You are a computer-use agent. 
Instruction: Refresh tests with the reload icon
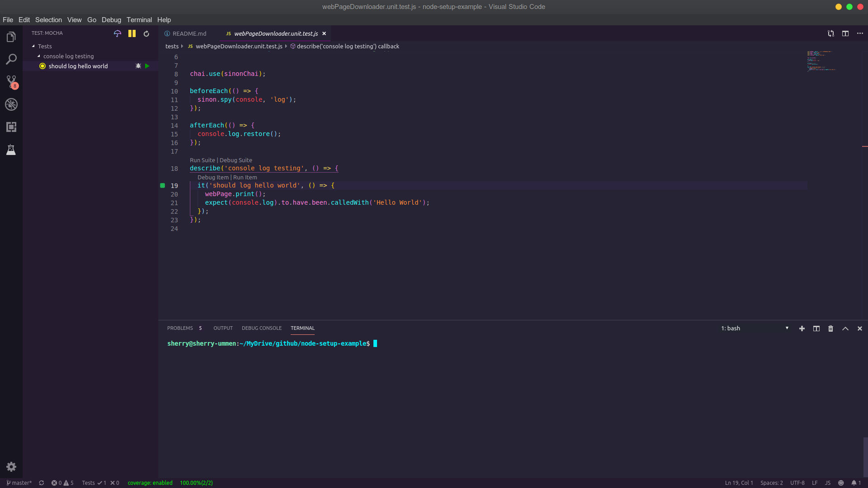[146, 33]
